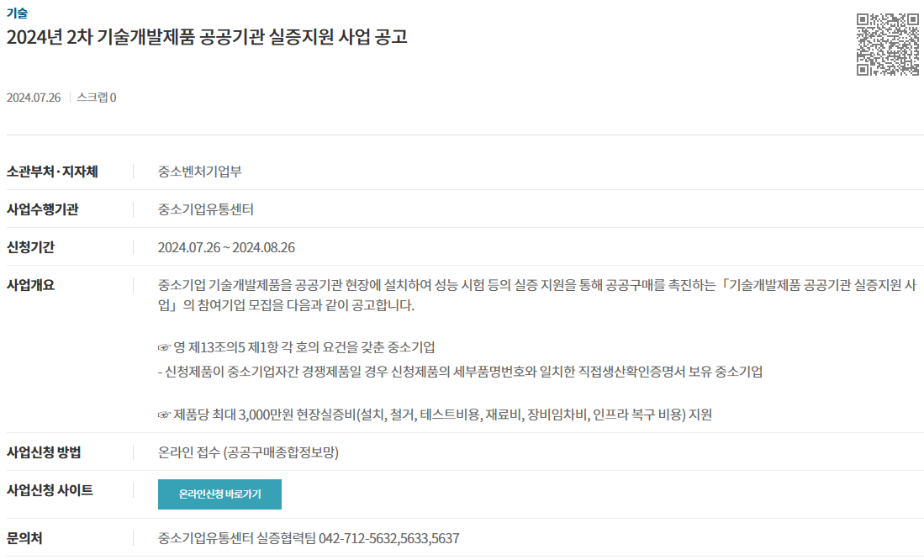
Task: Click the 스크랩 0 counter
Action: tap(97, 98)
